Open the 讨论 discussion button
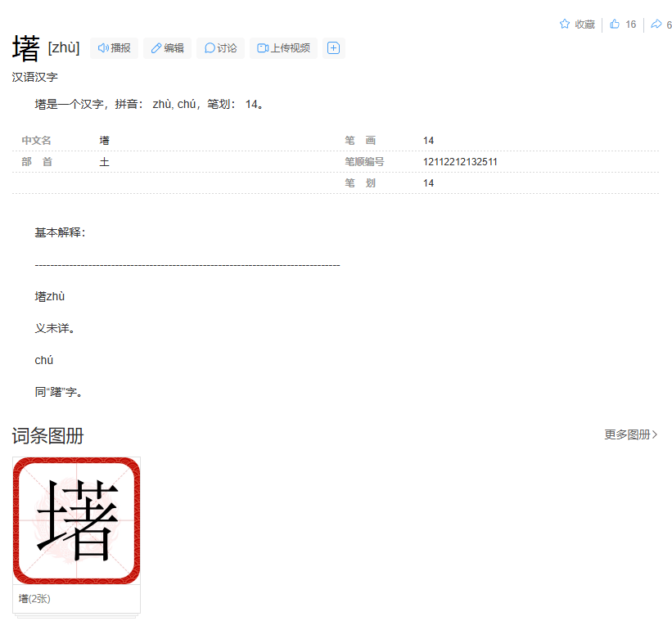 220,48
